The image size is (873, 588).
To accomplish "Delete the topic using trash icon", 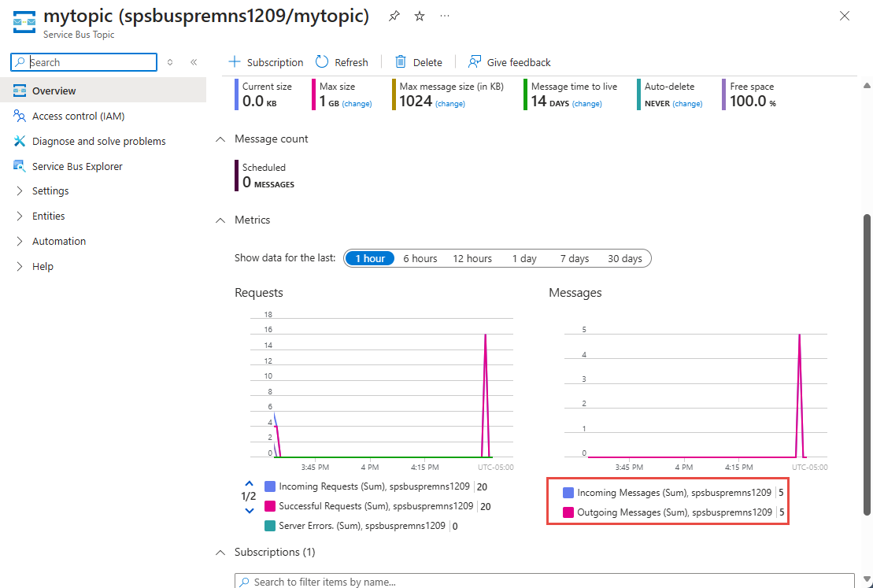I will tap(401, 62).
